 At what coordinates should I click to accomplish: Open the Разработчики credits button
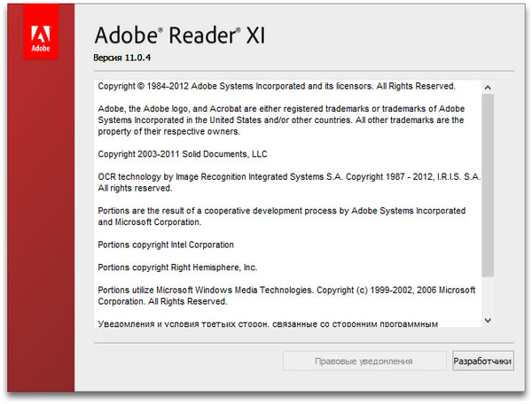coord(482,361)
